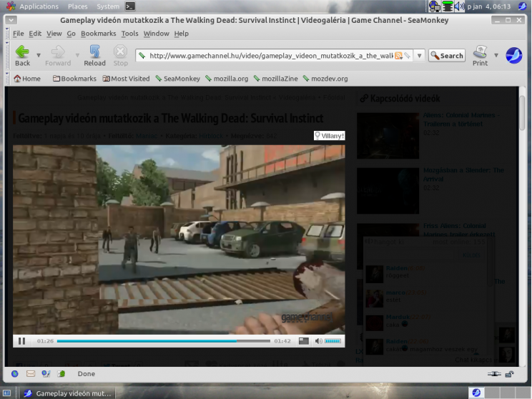The height and width of the screenshot is (399, 532).
Task: Click the video progress seek bar
Action: (164, 341)
